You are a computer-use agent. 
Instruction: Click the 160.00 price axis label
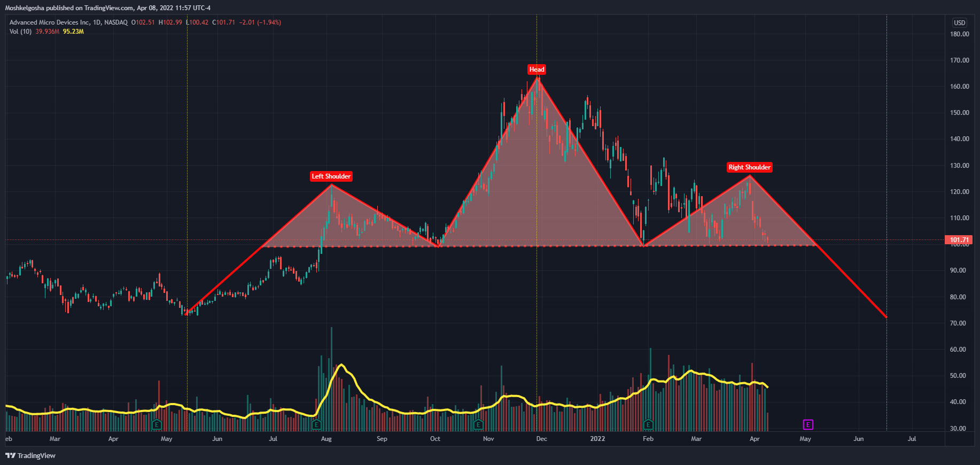[x=960, y=87]
